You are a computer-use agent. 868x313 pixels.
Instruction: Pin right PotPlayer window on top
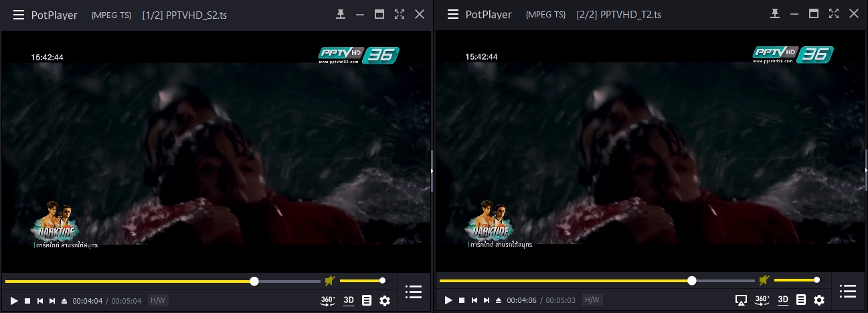click(x=775, y=14)
